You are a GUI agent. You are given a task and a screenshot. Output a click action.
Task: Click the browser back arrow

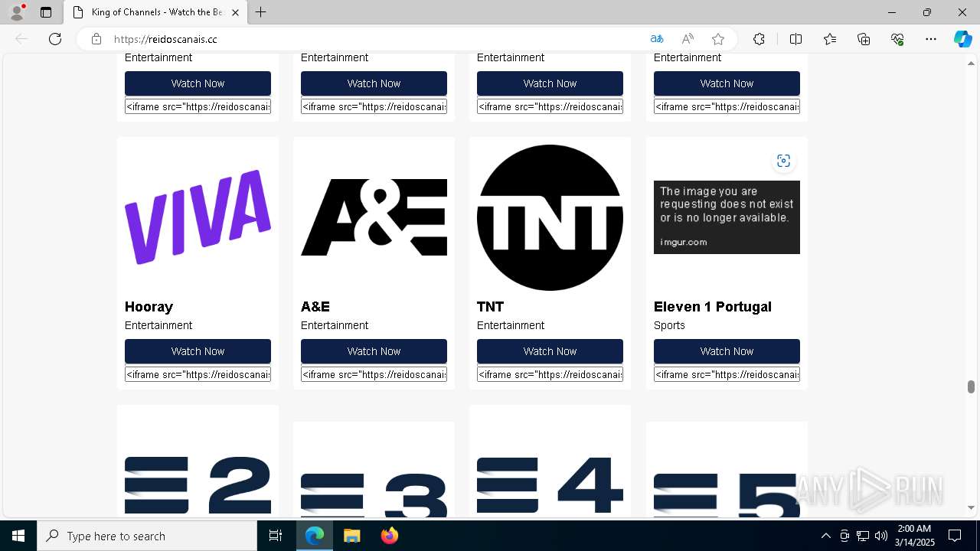(x=21, y=39)
